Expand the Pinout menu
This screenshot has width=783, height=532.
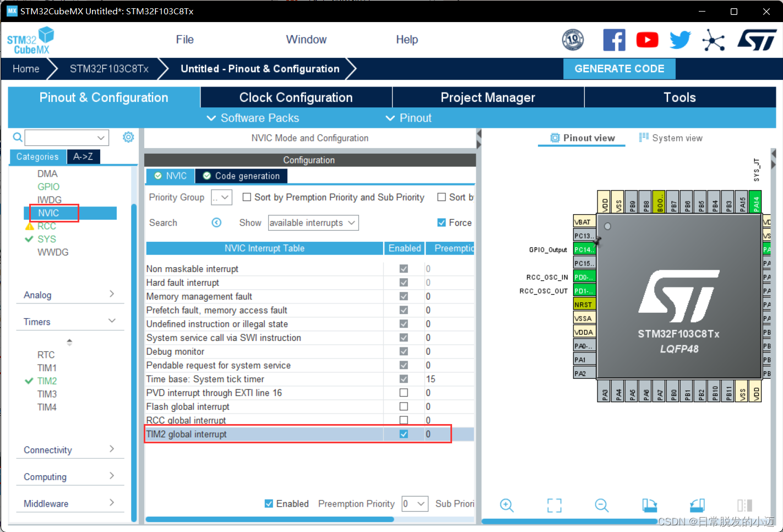409,118
